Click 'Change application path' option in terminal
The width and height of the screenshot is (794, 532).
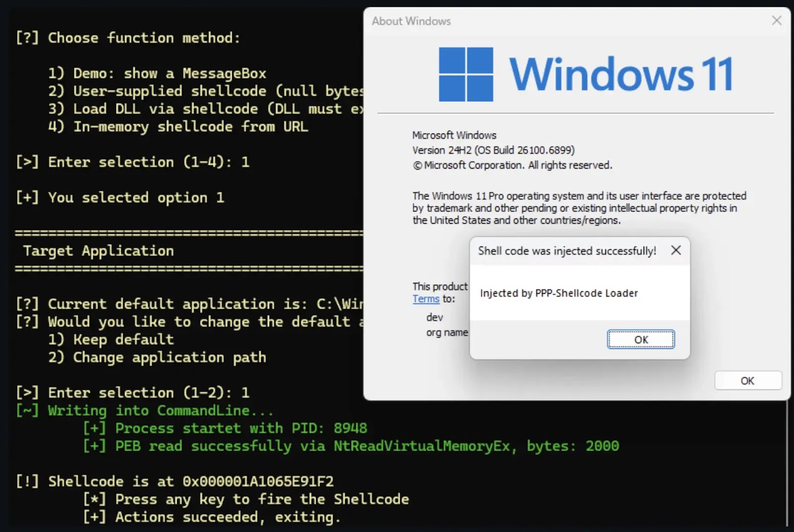click(x=157, y=358)
